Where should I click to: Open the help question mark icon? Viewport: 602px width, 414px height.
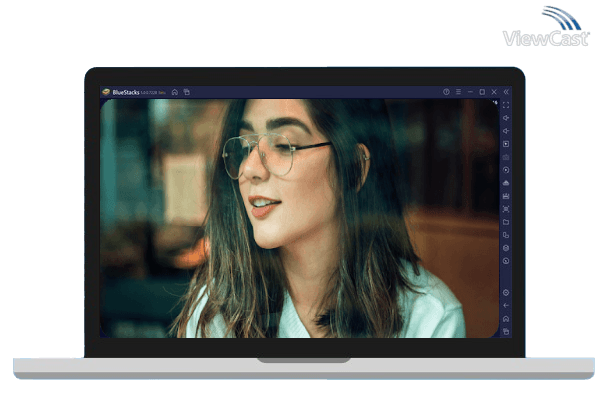pyautogui.click(x=446, y=92)
